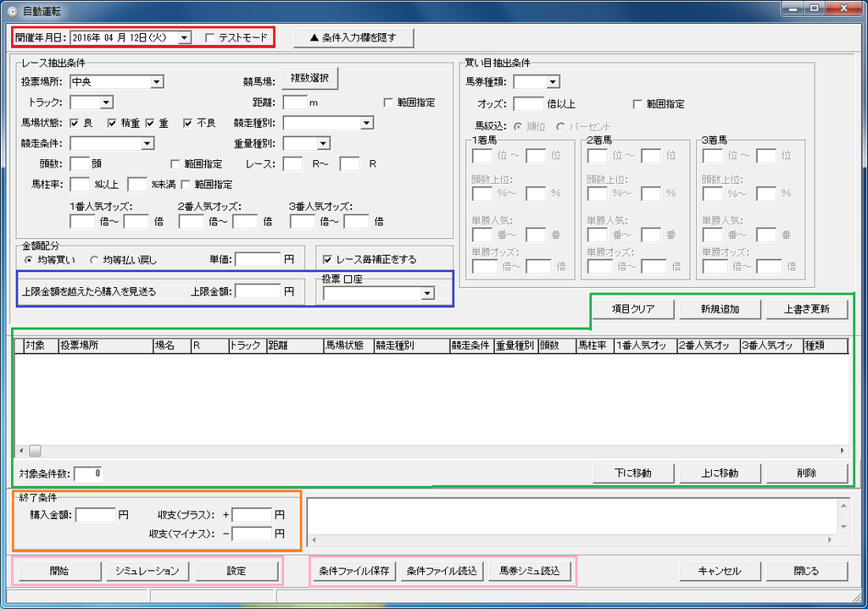Click the 投票場所 column header

pyautogui.click(x=106, y=346)
